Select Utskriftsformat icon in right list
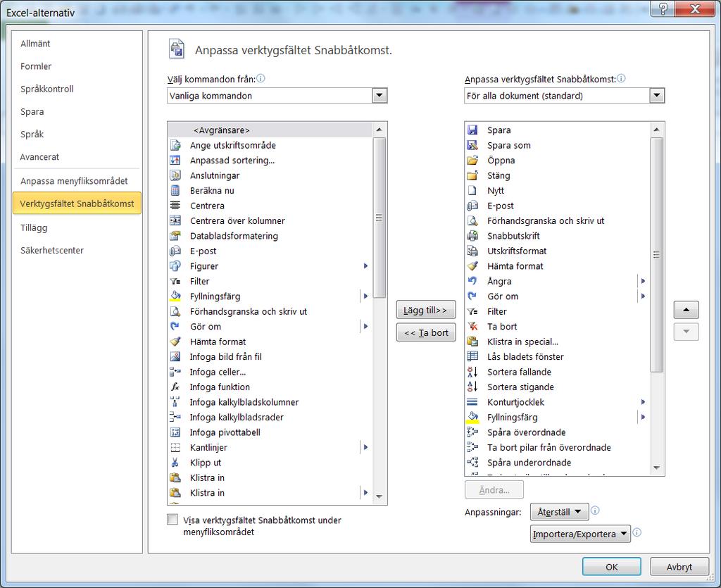The image size is (721, 588). [x=472, y=251]
